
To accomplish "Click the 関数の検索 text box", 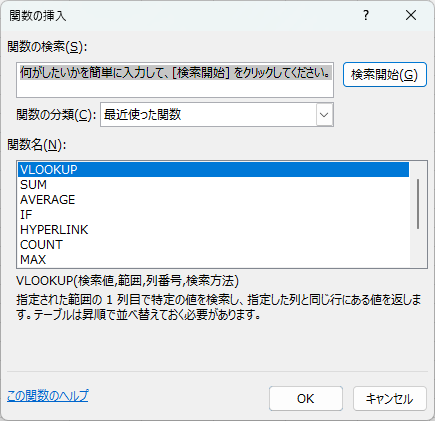I will coord(175,80).
